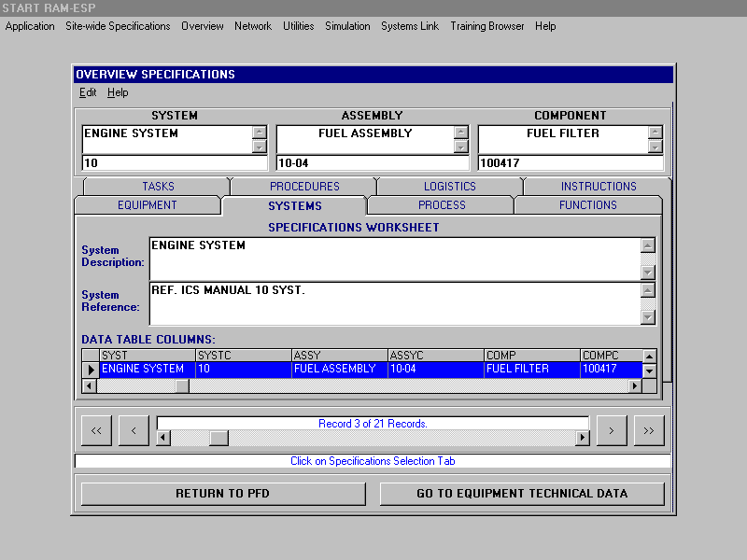Viewport: 747px width, 560px height.
Task: Click the System Description text box
Action: 395,259
